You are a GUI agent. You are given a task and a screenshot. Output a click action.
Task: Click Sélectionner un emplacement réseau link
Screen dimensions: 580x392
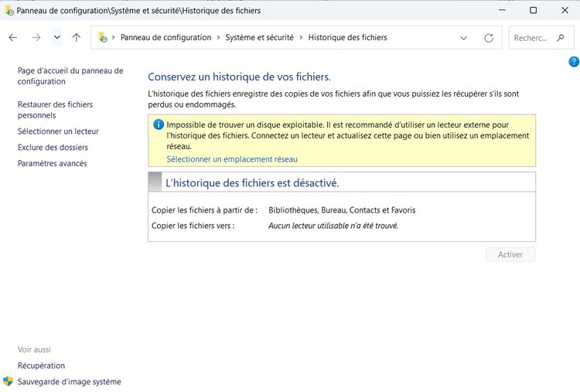tap(232, 159)
